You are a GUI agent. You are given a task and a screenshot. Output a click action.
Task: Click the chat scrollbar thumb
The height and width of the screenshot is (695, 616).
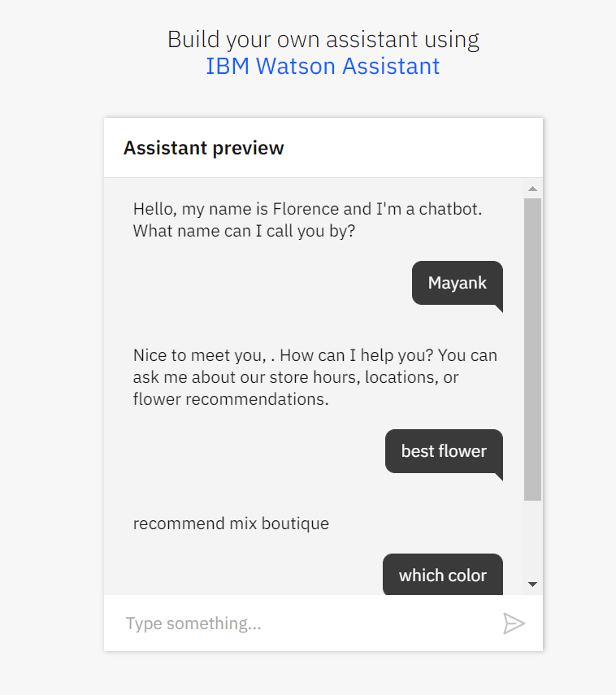pos(533,350)
